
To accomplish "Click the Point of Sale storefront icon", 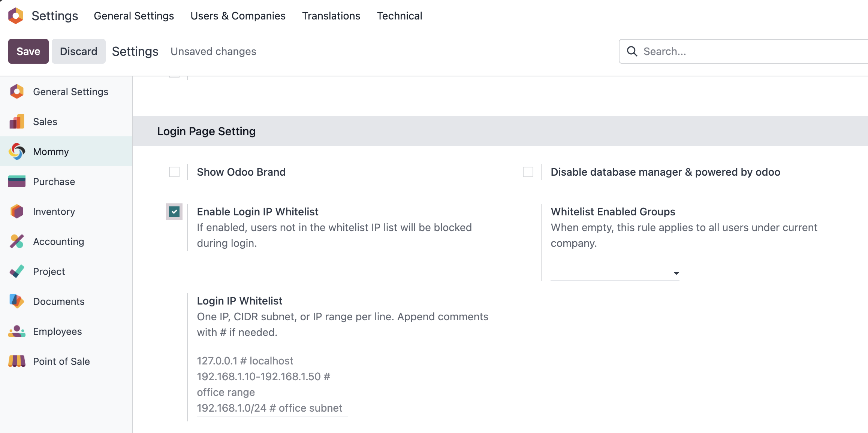I will click(17, 361).
